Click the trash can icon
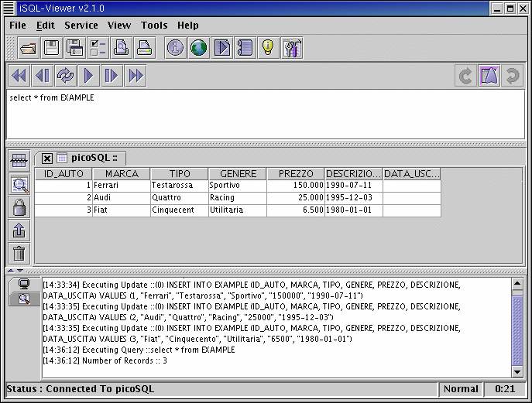This screenshot has height=403, width=532. tap(19, 254)
